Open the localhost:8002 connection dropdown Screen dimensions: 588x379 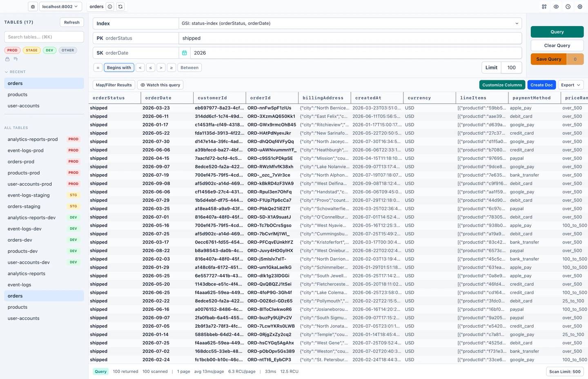60,7
